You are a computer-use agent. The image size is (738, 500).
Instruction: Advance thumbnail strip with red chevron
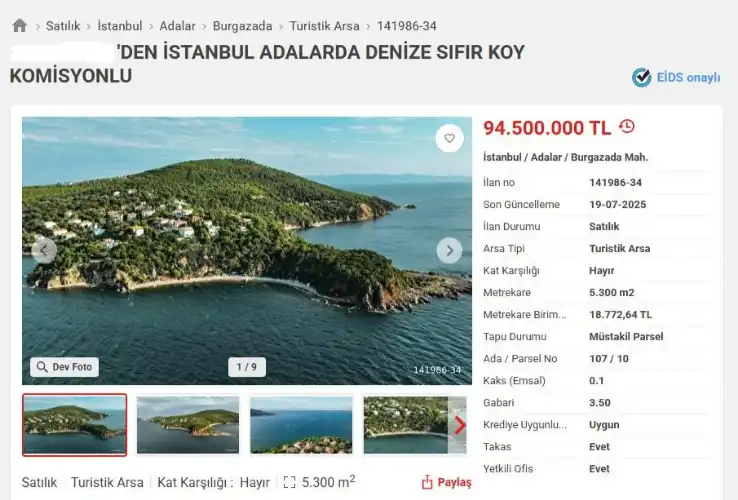(x=459, y=426)
